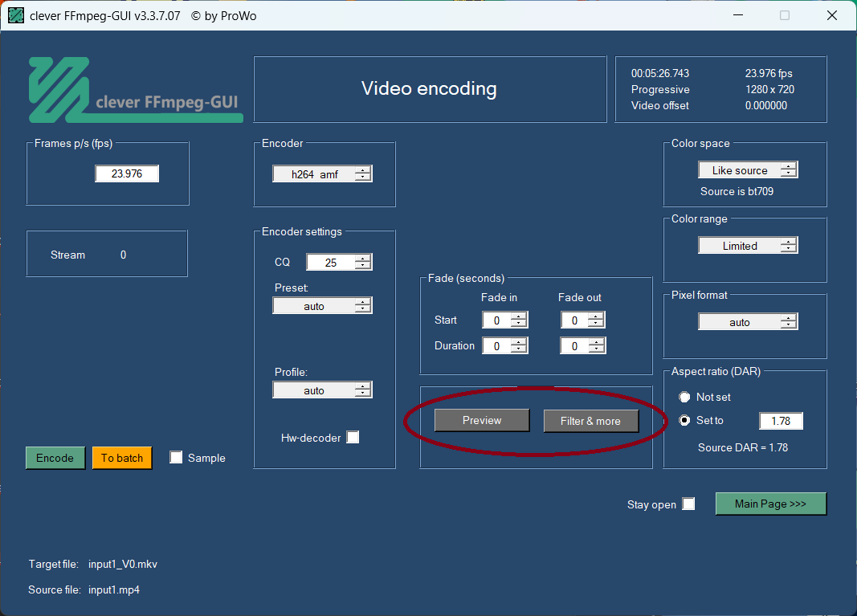This screenshot has width=857, height=616.
Task: Select the Set to aspect ratio option
Action: pyautogui.click(x=684, y=420)
